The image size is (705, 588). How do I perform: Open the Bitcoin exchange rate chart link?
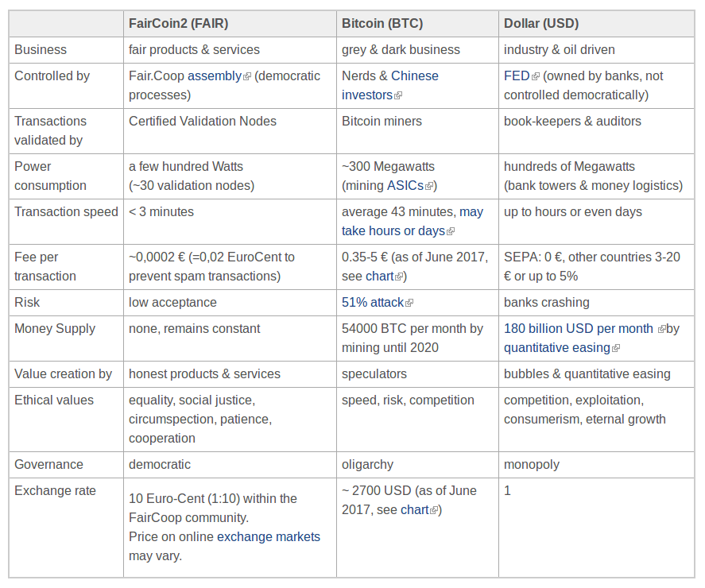415,510
